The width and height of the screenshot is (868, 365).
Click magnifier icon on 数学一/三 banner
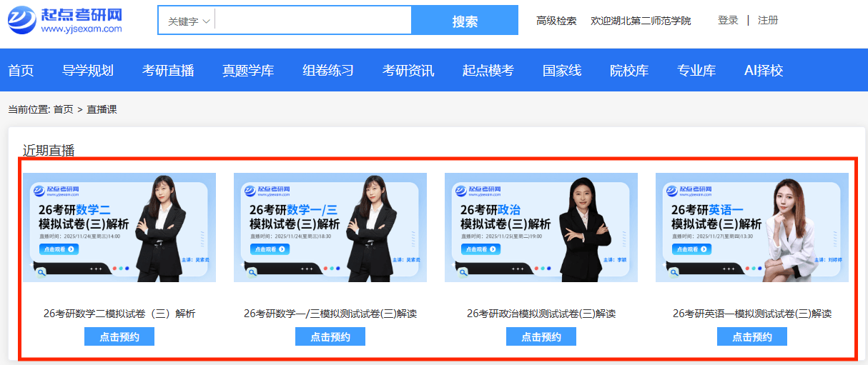click(252, 272)
